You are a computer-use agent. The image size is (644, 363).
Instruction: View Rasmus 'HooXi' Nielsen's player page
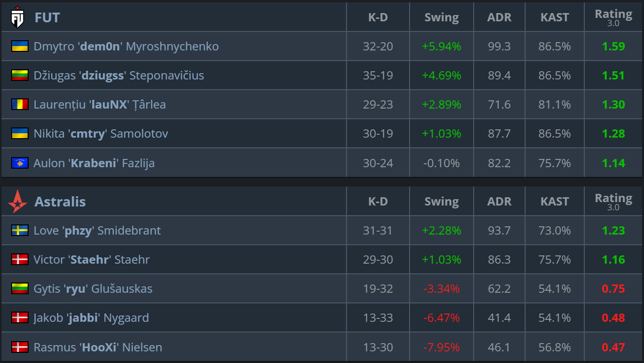[98, 347]
